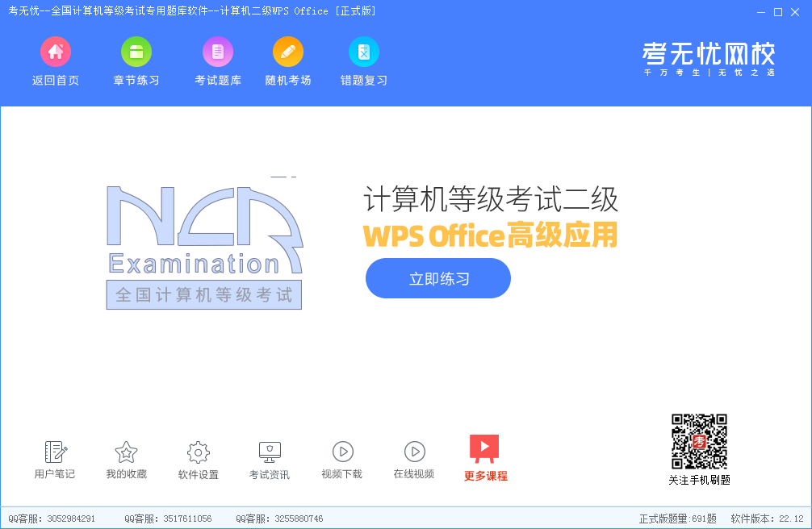The width and height of the screenshot is (812, 529).
Task: Click QQ客服 3517611056 contact
Action: 168,519
